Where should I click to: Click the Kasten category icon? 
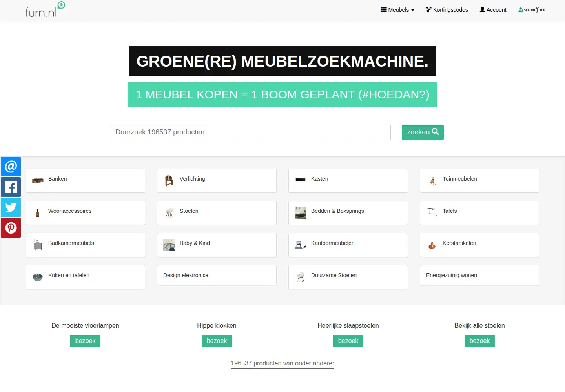click(x=301, y=180)
